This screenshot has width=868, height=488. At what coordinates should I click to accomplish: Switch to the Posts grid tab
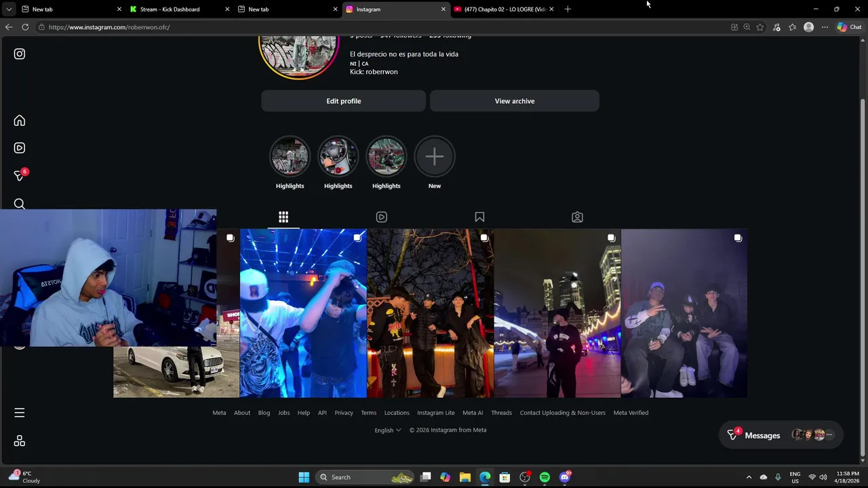283,217
